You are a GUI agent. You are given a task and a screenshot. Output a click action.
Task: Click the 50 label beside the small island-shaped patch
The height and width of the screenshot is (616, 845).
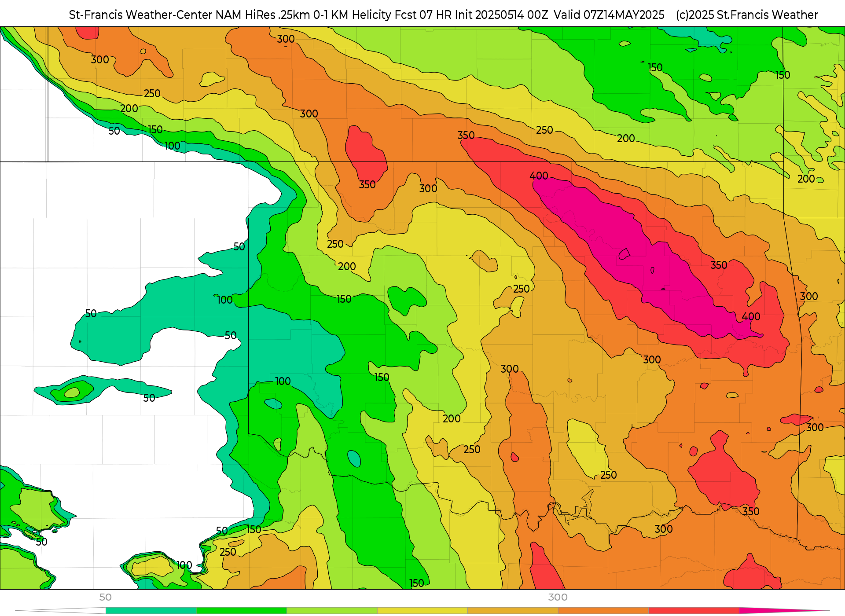(x=149, y=398)
